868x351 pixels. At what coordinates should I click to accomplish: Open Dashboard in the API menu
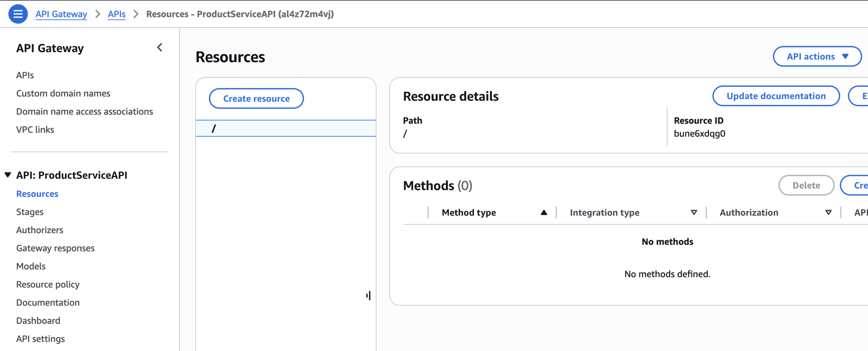point(38,320)
